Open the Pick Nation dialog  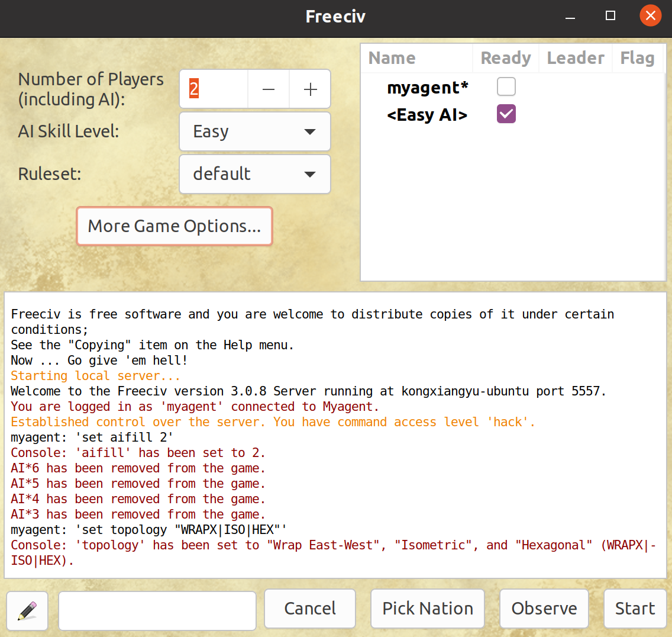coord(428,608)
